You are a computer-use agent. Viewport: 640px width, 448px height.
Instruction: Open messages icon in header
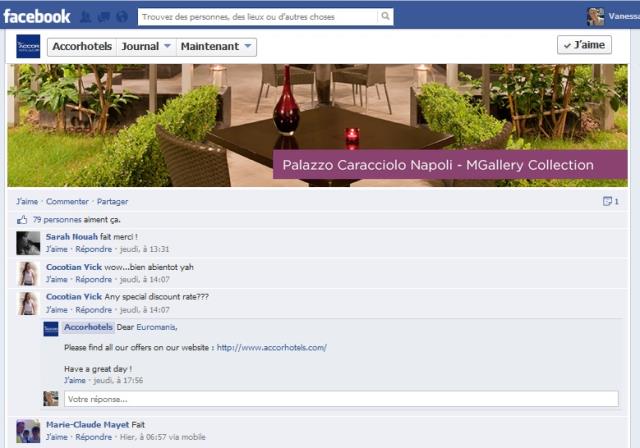104,16
